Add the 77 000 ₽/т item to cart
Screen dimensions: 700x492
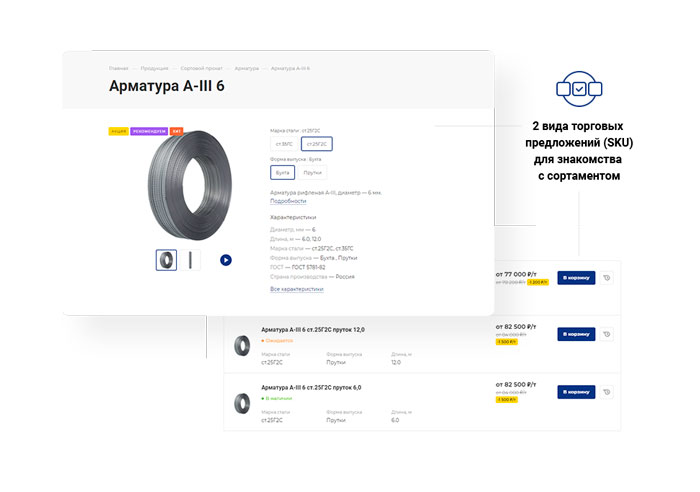[x=576, y=278]
